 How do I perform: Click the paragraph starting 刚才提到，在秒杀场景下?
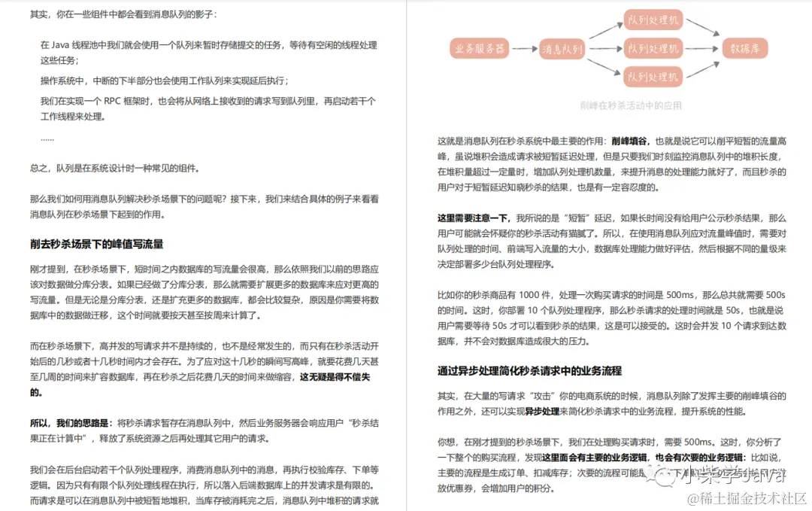tap(204, 292)
